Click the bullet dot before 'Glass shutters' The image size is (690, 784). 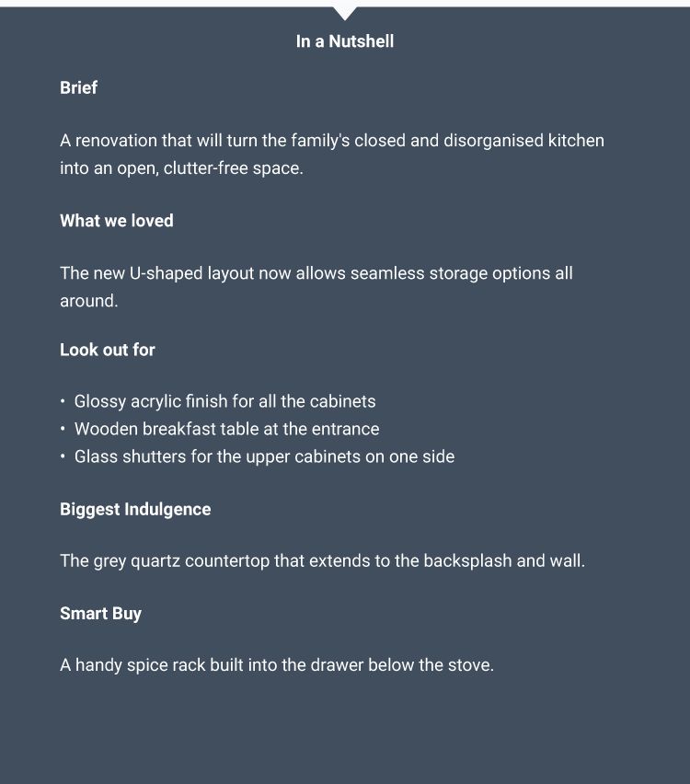click(x=63, y=456)
